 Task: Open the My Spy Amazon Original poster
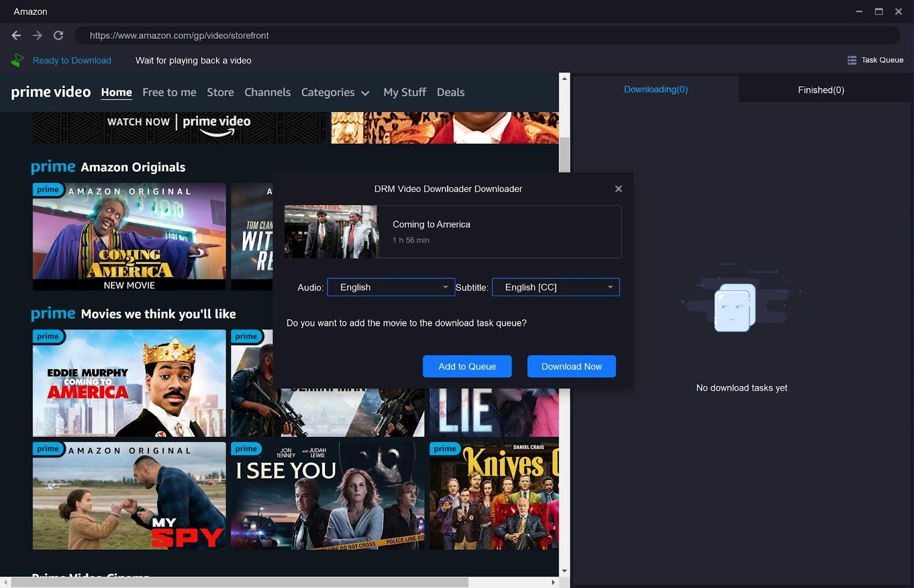[x=129, y=496]
